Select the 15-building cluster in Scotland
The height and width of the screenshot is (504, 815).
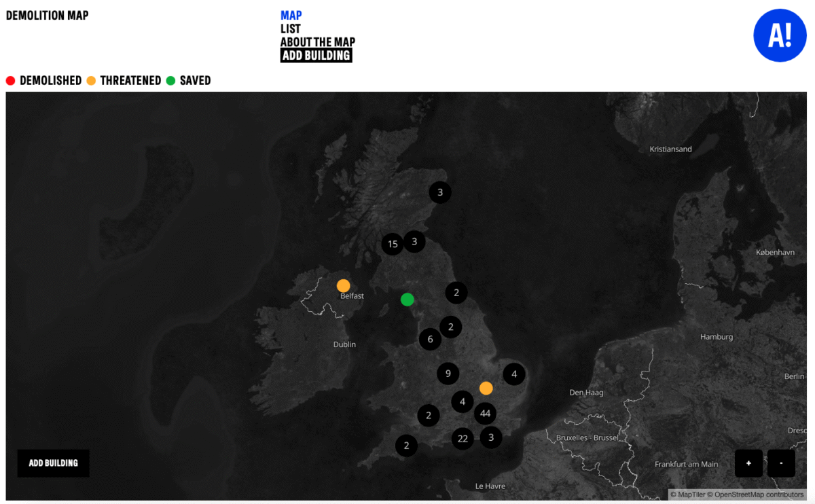[x=393, y=244]
